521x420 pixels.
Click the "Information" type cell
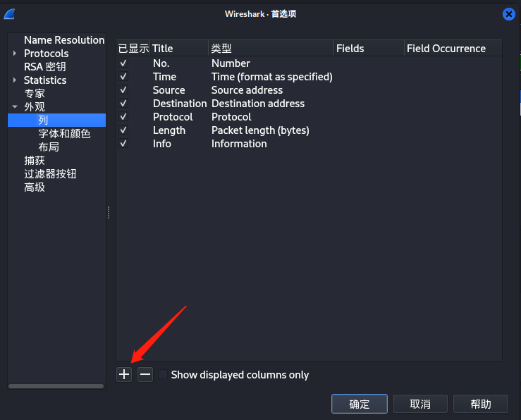click(239, 144)
